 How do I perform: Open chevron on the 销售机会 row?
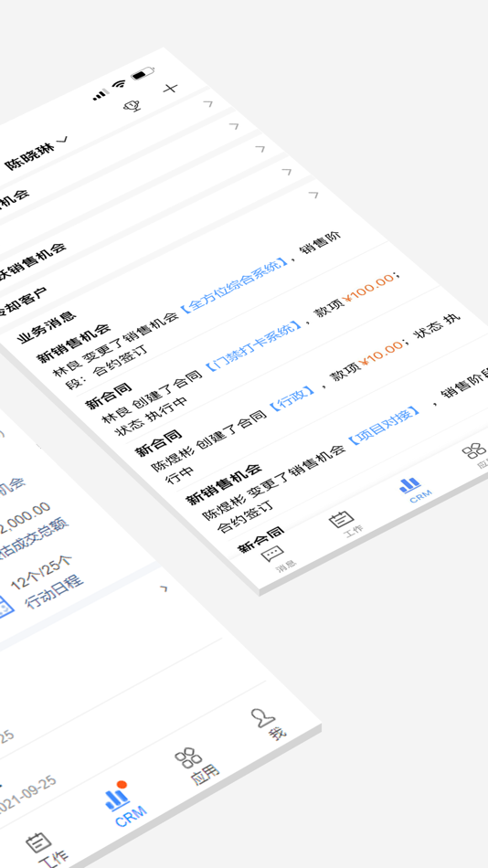pyautogui.click(x=260, y=148)
